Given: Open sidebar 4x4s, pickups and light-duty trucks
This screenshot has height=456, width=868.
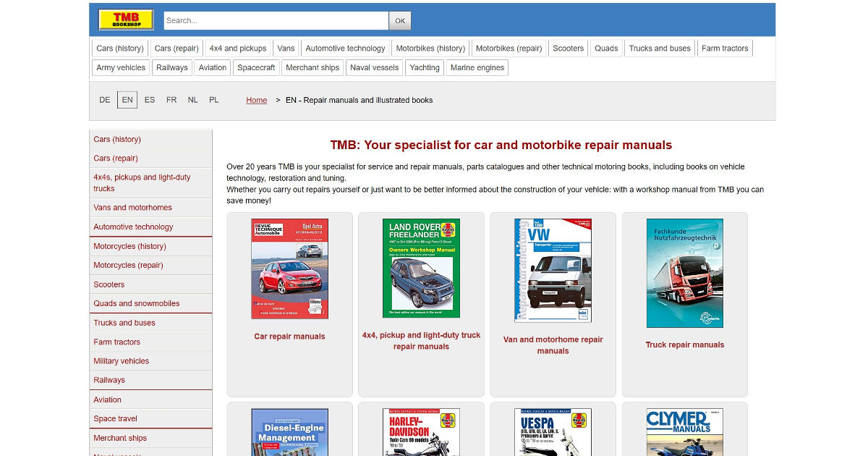Looking at the screenshot, I should [x=150, y=182].
